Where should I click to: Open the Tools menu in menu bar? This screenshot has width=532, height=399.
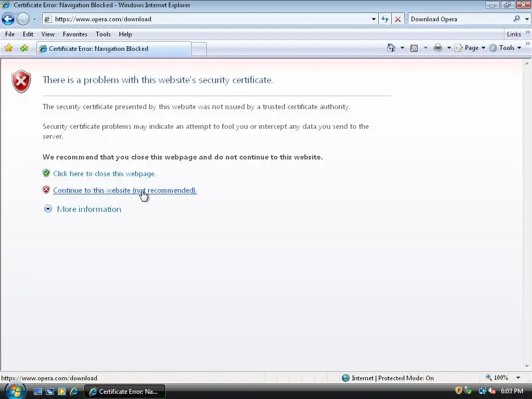[x=103, y=34]
